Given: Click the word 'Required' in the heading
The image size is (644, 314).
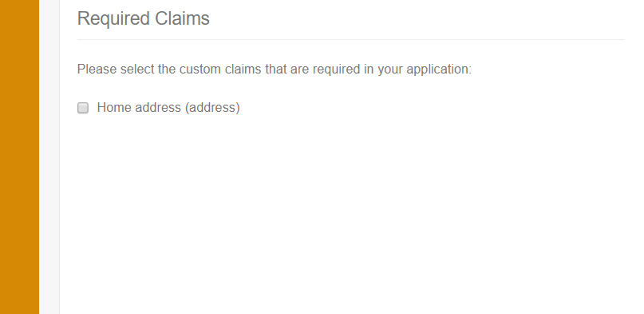Looking at the screenshot, I should [x=113, y=19].
